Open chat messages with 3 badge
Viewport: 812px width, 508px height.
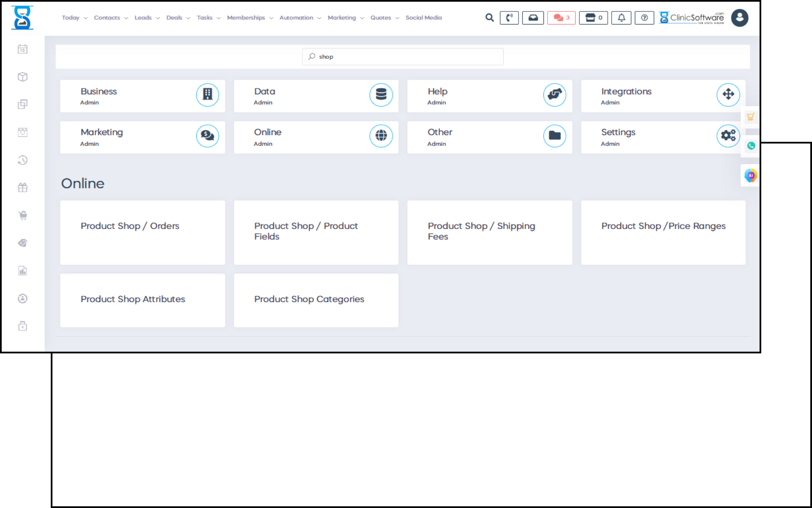561,18
